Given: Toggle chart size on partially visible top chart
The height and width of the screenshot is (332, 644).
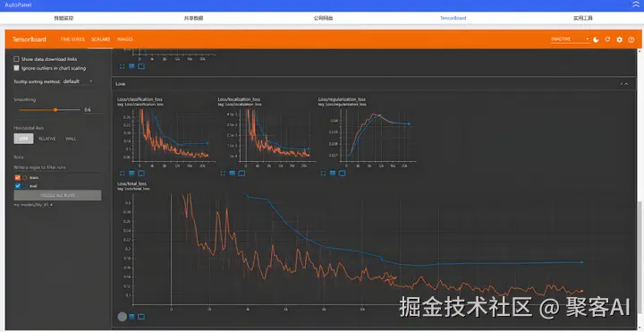Looking at the screenshot, I should (x=122, y=66).
